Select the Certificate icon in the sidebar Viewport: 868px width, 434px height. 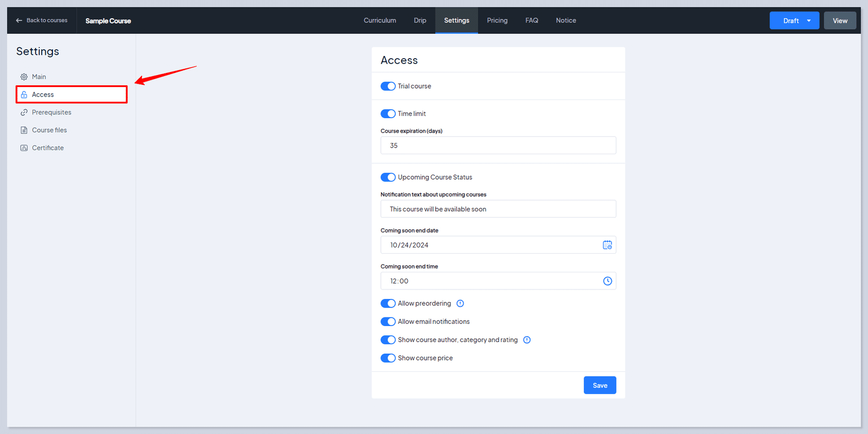click(24, 147)
